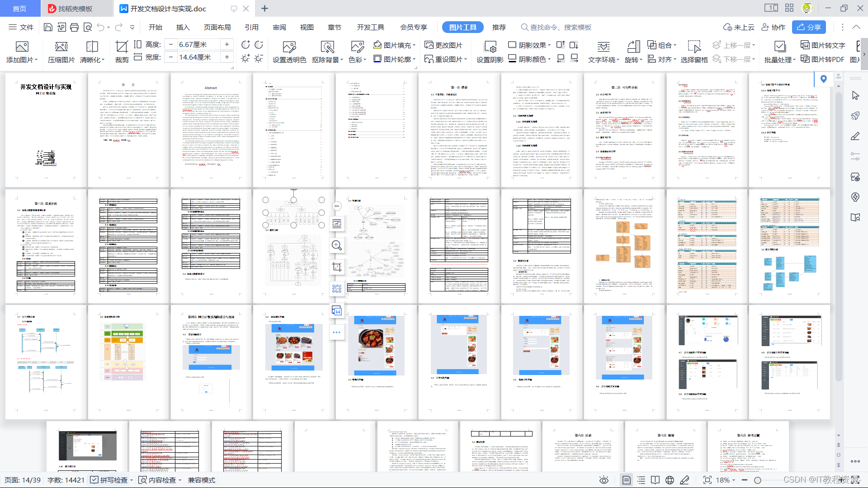Click the Crop (裁剪) tool
868x488 pixels.
[122, 52]
